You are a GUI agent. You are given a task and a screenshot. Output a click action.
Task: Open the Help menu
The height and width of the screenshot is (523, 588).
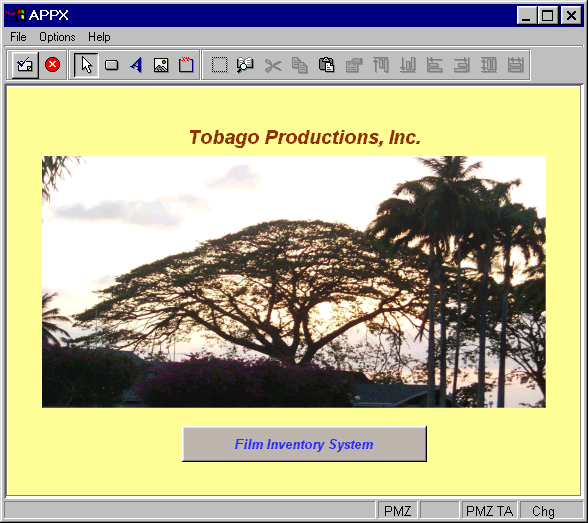pos(99,37)
